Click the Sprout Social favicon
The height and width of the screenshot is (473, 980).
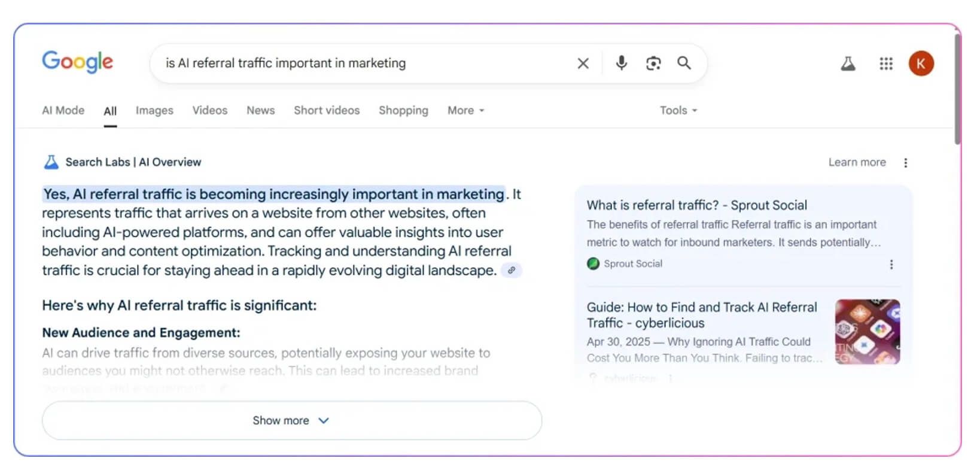click(593, 263)
